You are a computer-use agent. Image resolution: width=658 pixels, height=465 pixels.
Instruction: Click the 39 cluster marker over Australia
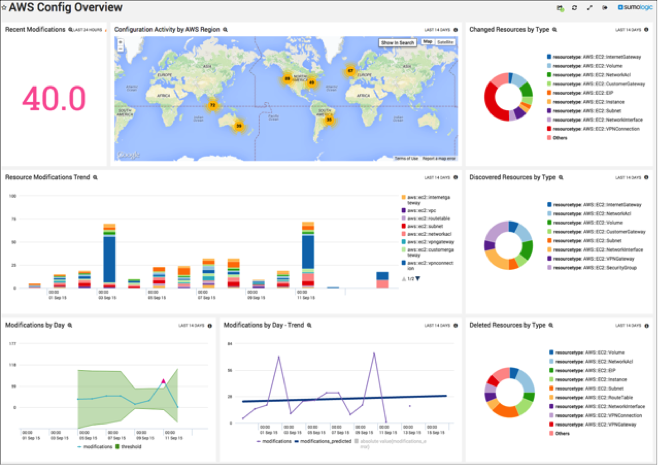click(239, 126)
